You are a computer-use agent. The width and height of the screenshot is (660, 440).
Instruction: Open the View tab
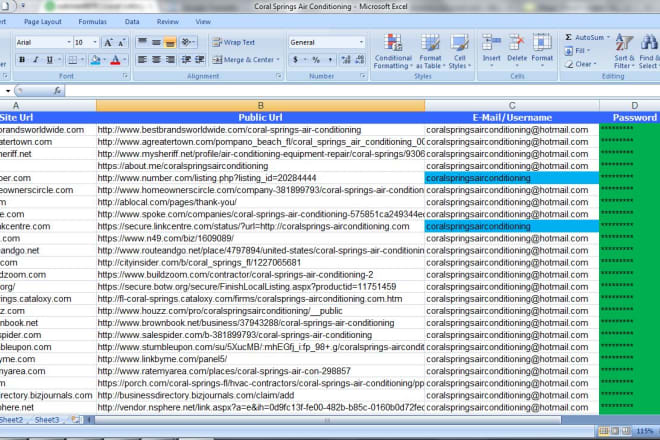point(203,21)
